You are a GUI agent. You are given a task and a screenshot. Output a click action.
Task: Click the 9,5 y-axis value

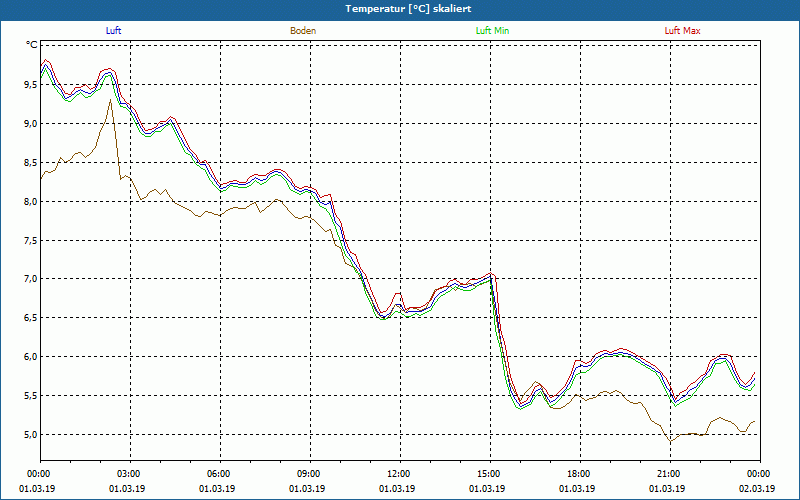[29, 85]
